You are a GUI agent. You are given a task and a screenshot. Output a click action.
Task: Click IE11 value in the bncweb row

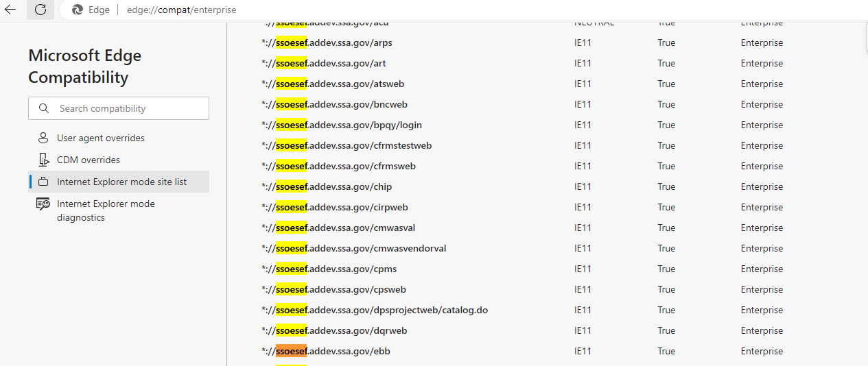pos(583,104)
